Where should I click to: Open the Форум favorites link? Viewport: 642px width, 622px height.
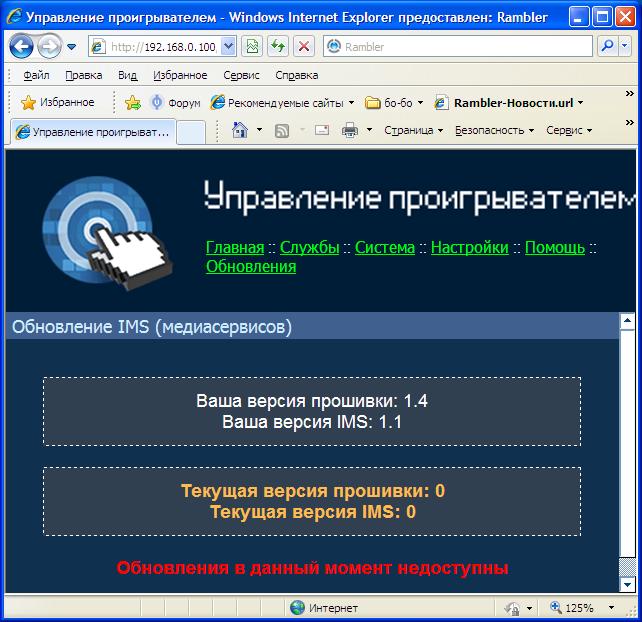pyautogui.click(x=176, y=102)
